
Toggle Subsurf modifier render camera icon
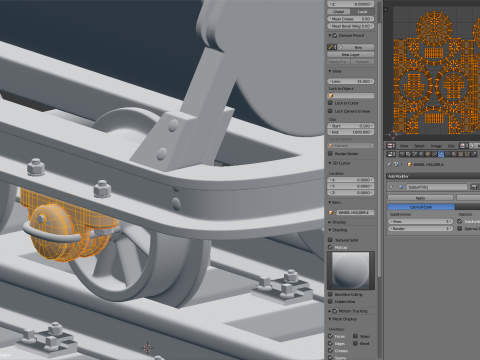click(474, 187)
